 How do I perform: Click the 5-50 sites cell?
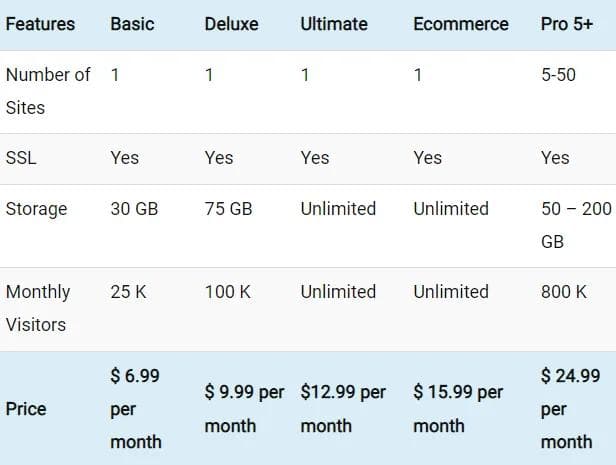click(x=558, y=75)
